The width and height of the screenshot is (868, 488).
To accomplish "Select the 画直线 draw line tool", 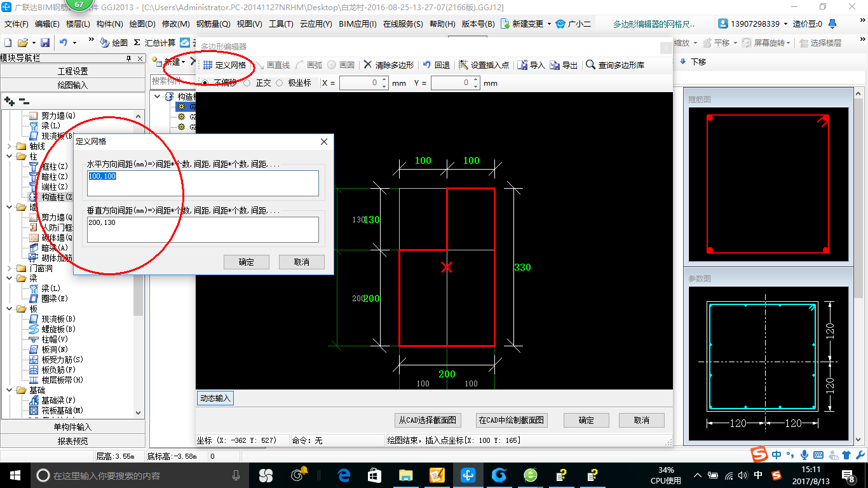I will point(272,65).
